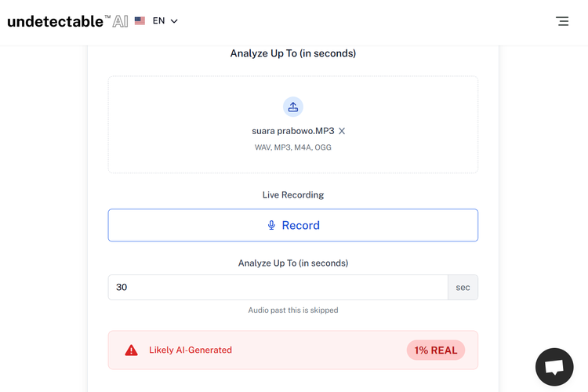
Task: Click the WAV, MP3, M4A, OGG formats text
Action: pyautogui.click(x=292, y=147)
